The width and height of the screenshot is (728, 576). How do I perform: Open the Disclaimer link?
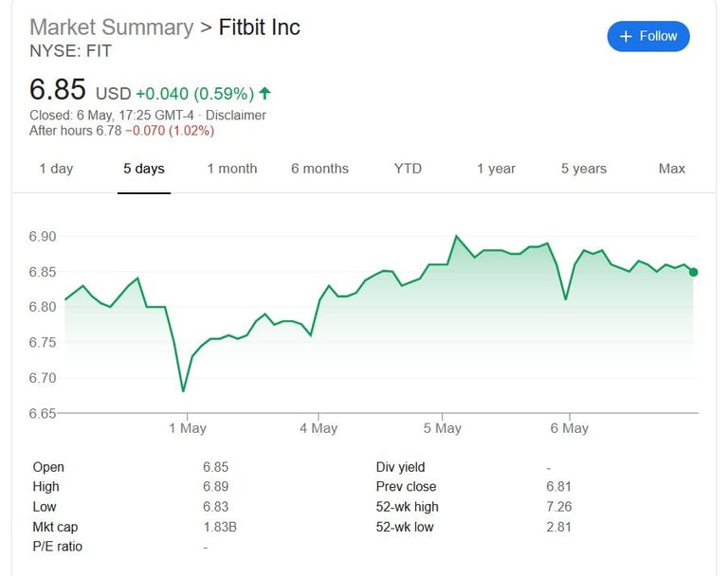236,116
